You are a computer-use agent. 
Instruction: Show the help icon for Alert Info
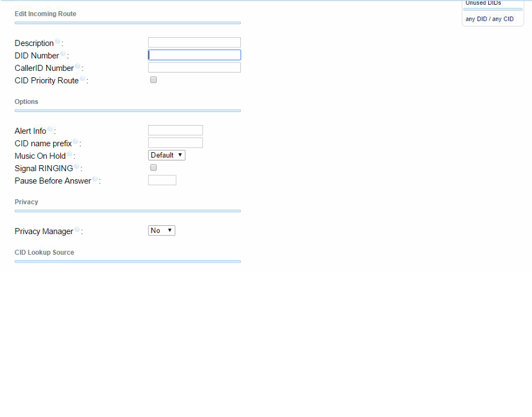click(50, 130)
